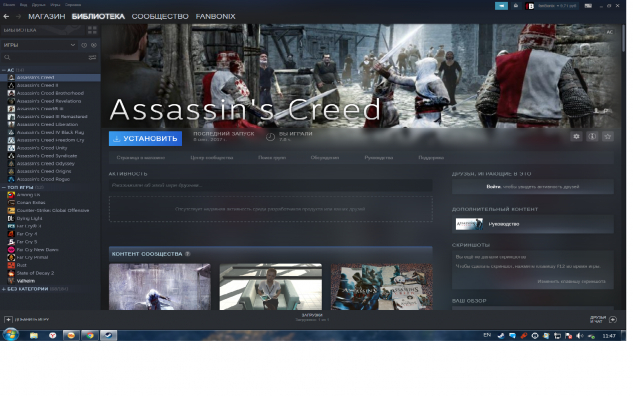Toggle favorite star for Assassin's Creed
Viewport: 633px width, 396px height.
[608, 136]
